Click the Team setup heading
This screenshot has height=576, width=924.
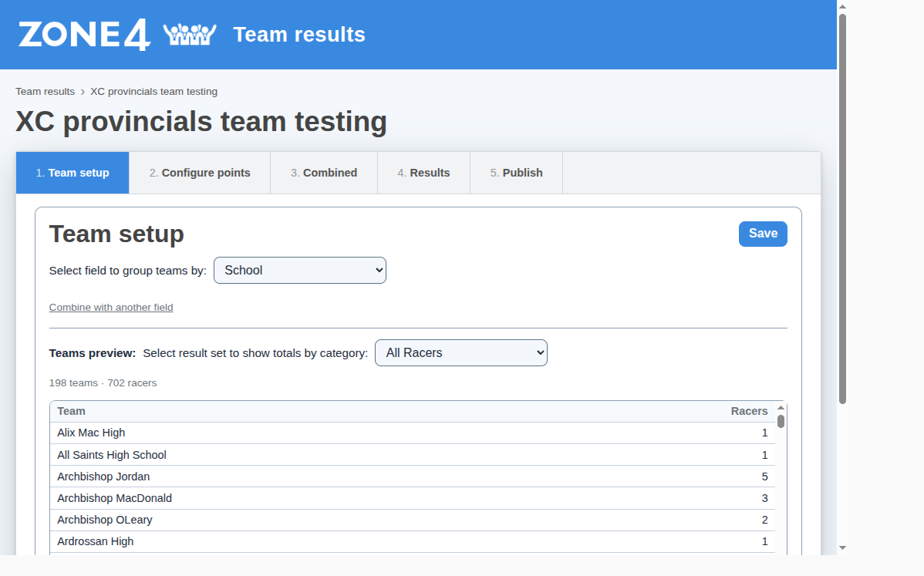pyautogui.click(x=116, y=234)
